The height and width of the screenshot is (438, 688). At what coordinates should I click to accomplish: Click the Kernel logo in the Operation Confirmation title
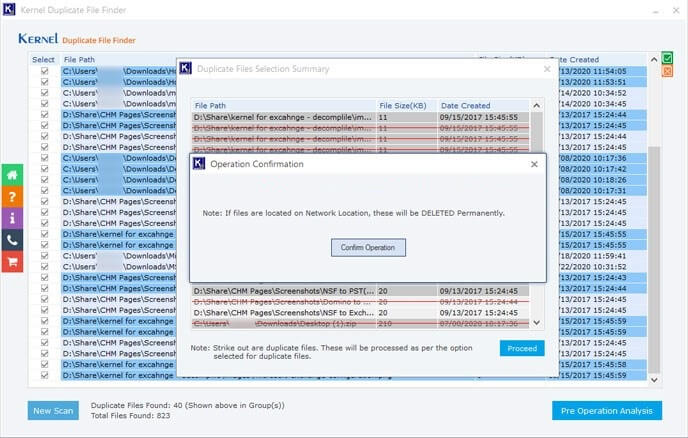(199, 164)
